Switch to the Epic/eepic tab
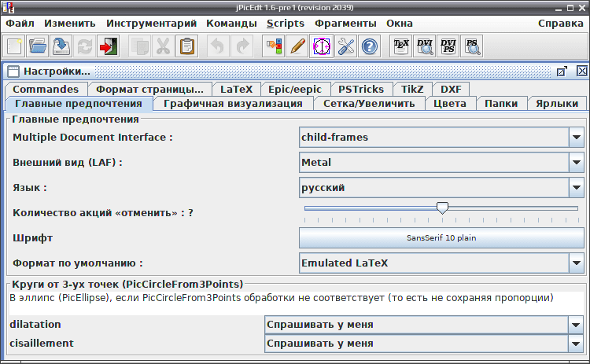590x364 pixels. tap(295, 89)
